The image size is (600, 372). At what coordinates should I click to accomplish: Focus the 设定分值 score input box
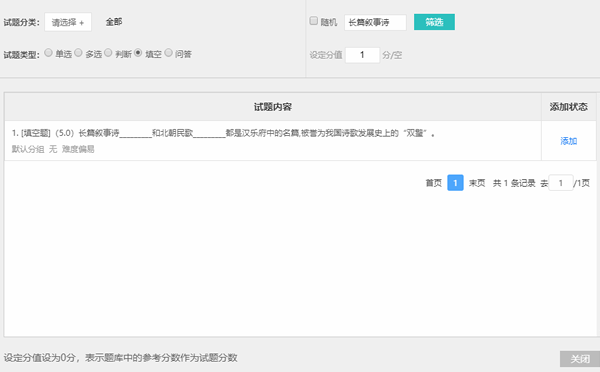362,55
